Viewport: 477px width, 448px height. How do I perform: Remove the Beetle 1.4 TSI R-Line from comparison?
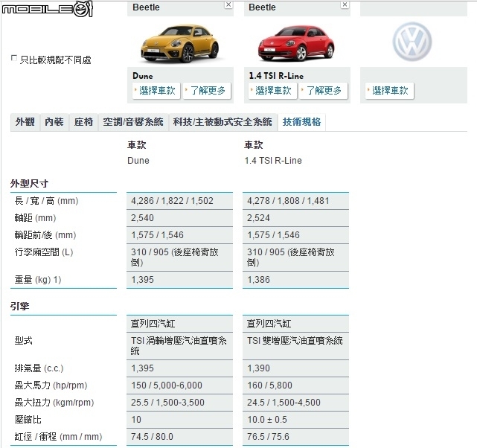[x=345, y=4]
